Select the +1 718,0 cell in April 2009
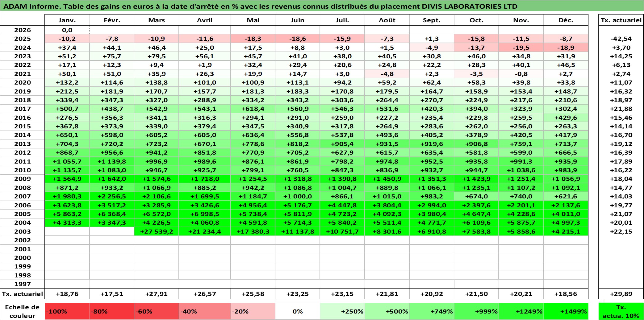Screen dimensions: 644x320 205,179
